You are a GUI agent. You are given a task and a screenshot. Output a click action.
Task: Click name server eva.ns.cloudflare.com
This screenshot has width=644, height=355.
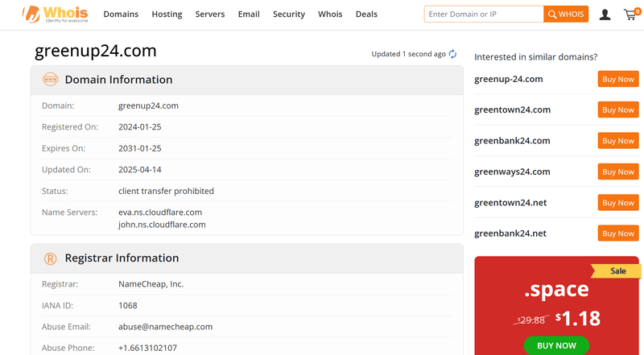click(x=160, y=213)
